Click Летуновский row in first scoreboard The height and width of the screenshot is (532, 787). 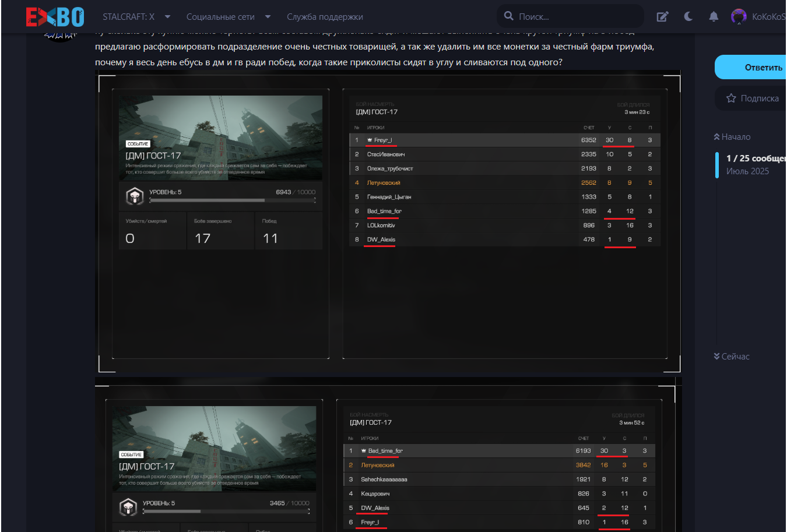pos(505,183)
